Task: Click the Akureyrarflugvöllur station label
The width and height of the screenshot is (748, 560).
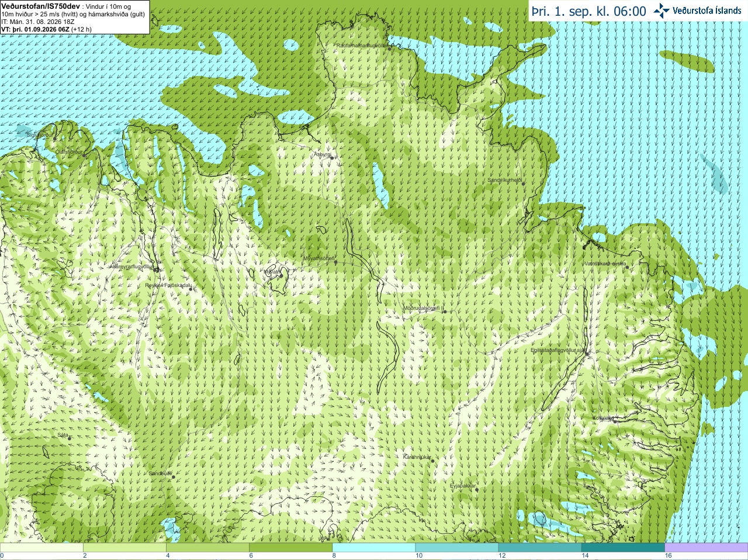Action: [131, 267]
